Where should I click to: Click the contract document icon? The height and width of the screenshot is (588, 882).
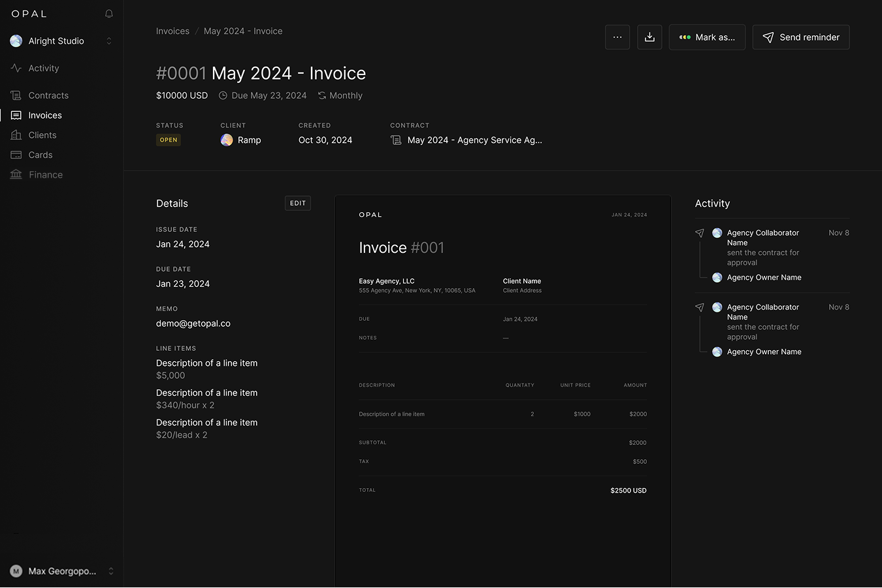(396, 140)
